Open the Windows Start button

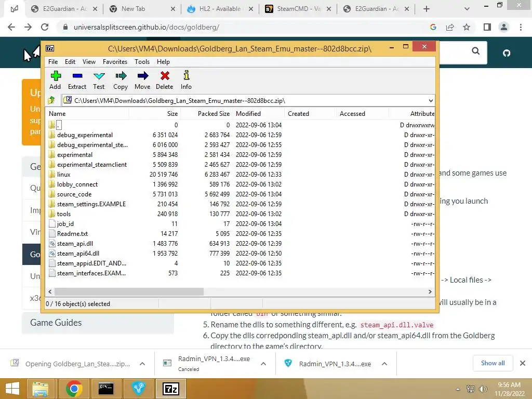tap(12, 389)
